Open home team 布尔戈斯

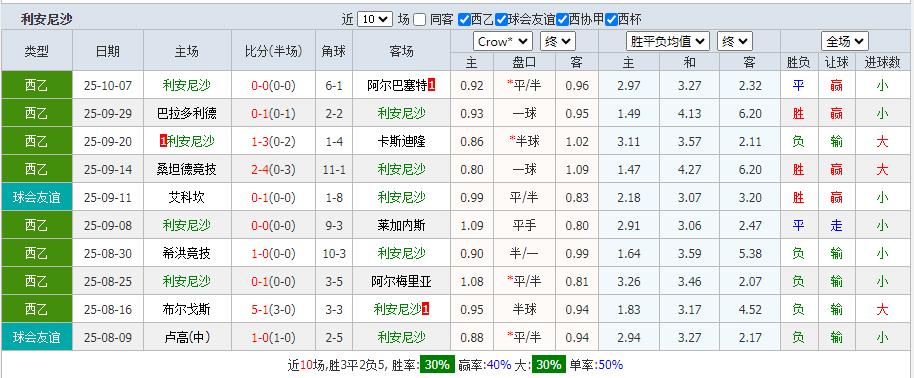(x=187, y=309)
